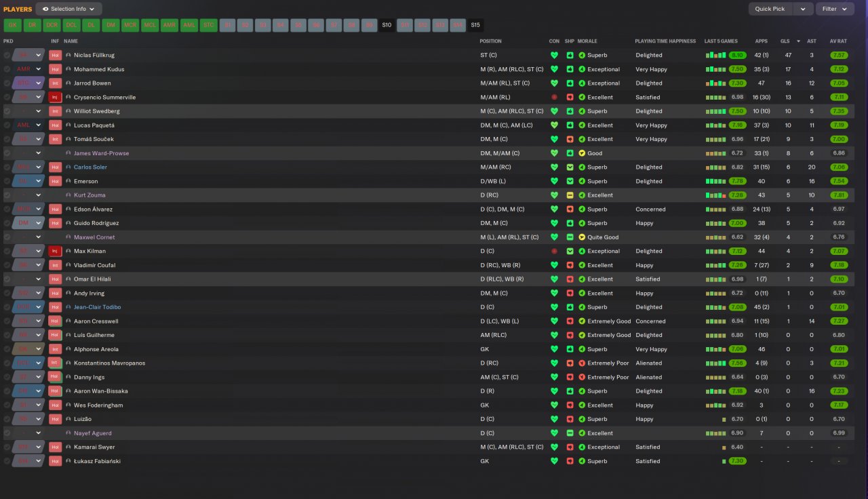Click the condition heart icon for Mohammed Kudus
Image resolution: width=868 pixels, height=499 pixels.
[x=554, y=69]
